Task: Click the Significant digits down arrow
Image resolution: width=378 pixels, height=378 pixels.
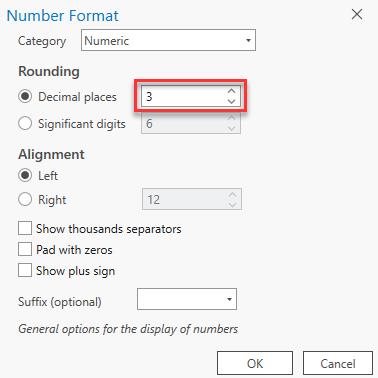Action: pyautogui.click(x=231, y=129)
